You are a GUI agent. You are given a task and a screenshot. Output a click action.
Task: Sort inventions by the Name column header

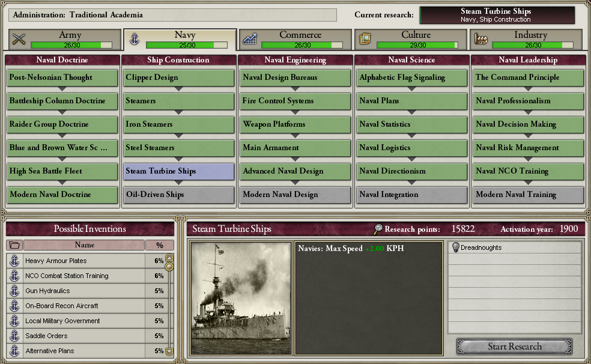[x=85, y=245]
